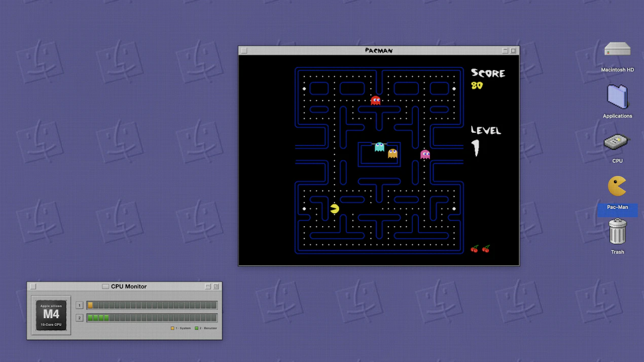Click the System load bar in row 1

[x=152, y=305]
